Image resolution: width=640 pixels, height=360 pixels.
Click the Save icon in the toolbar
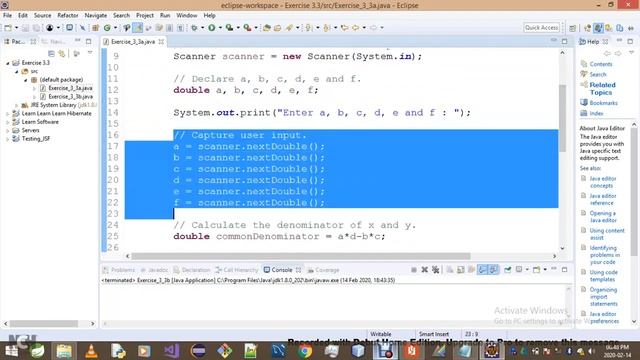coord(25,28)
